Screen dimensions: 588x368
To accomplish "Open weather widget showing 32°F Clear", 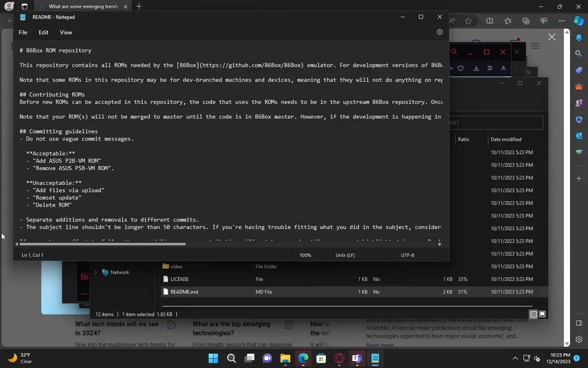I will pyautogui.click(x=20, y=358).
